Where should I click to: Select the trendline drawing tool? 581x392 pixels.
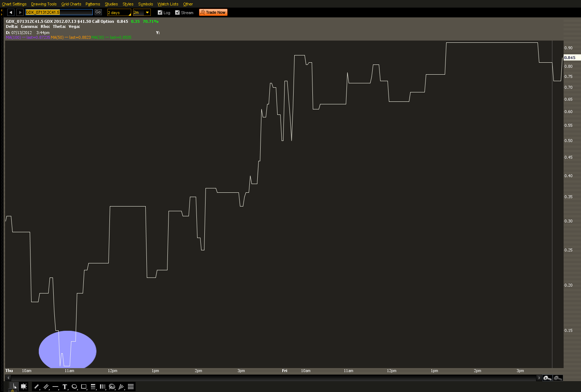click(x=37, y=387)
